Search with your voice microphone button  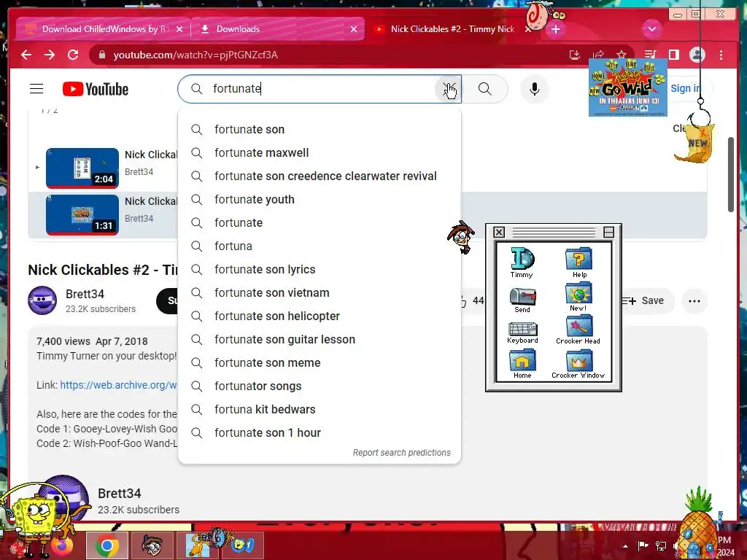[x=535, y=89]
